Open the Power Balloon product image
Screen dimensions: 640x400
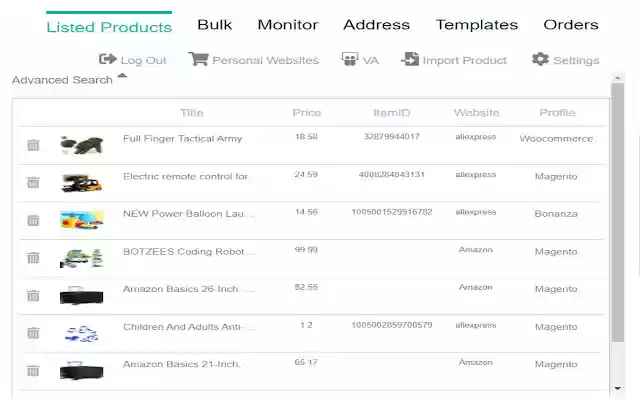pyautogui.click(x=82, y=220)
